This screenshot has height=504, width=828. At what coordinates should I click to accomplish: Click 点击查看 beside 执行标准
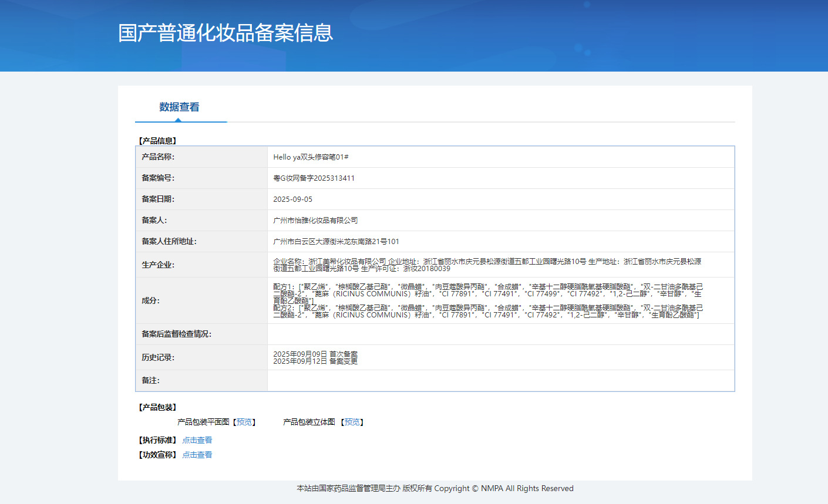tap(197, 440)
